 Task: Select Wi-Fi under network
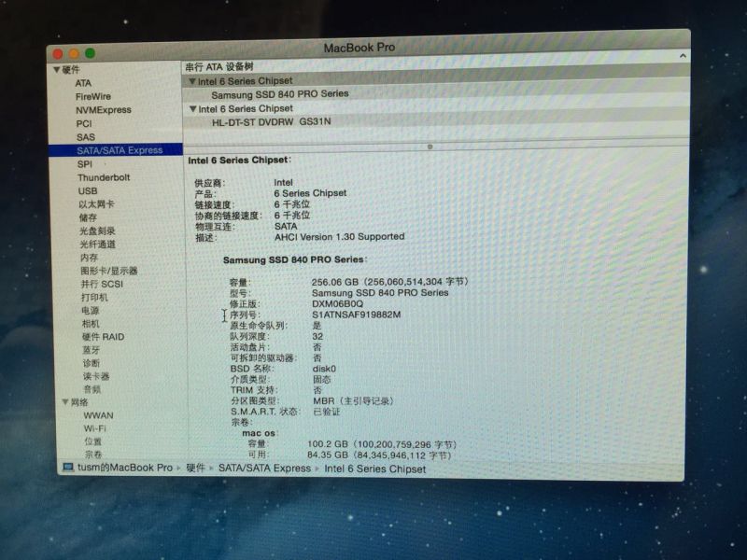pos(95,428)
